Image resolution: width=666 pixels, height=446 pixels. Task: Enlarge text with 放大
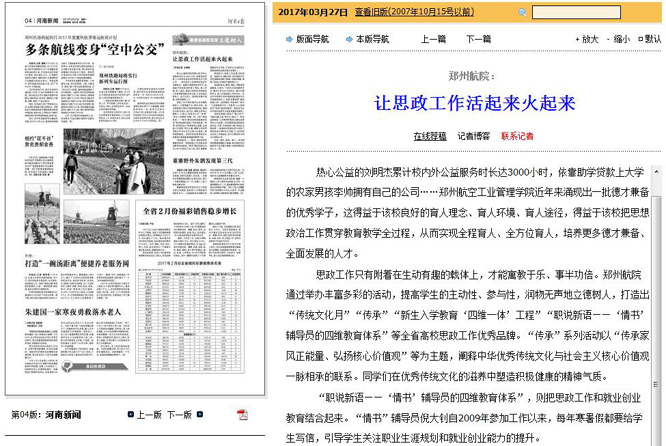click(587, 39)
